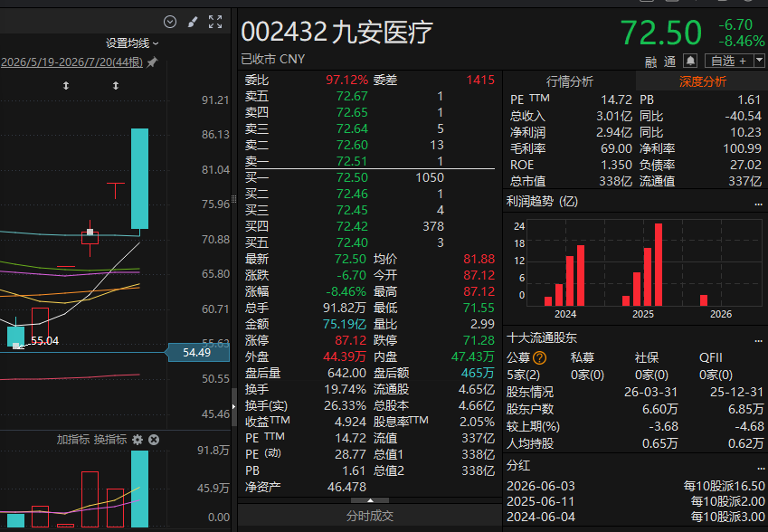768x532 pixels.
Task: Select the brush drawing tool icon
Action: pos(193,22)
